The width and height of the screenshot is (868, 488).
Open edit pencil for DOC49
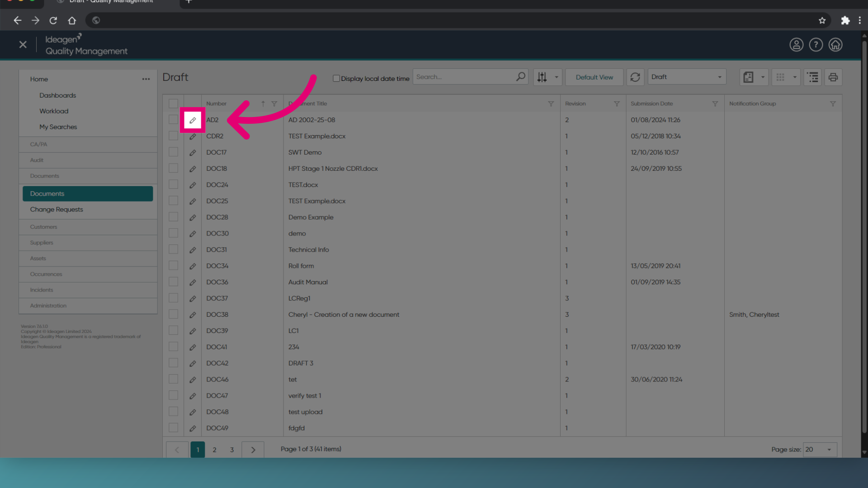[x=193, y=428]
